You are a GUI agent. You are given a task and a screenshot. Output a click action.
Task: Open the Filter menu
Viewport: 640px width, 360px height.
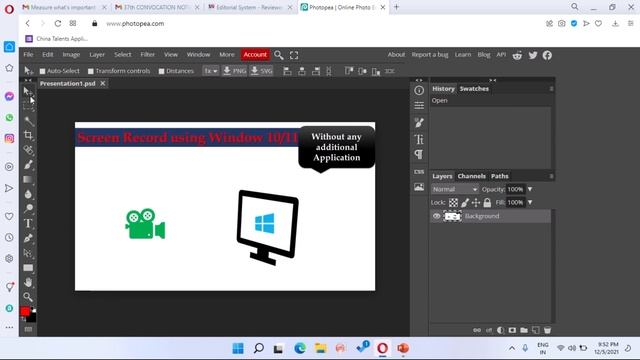(x=147, y=55)
